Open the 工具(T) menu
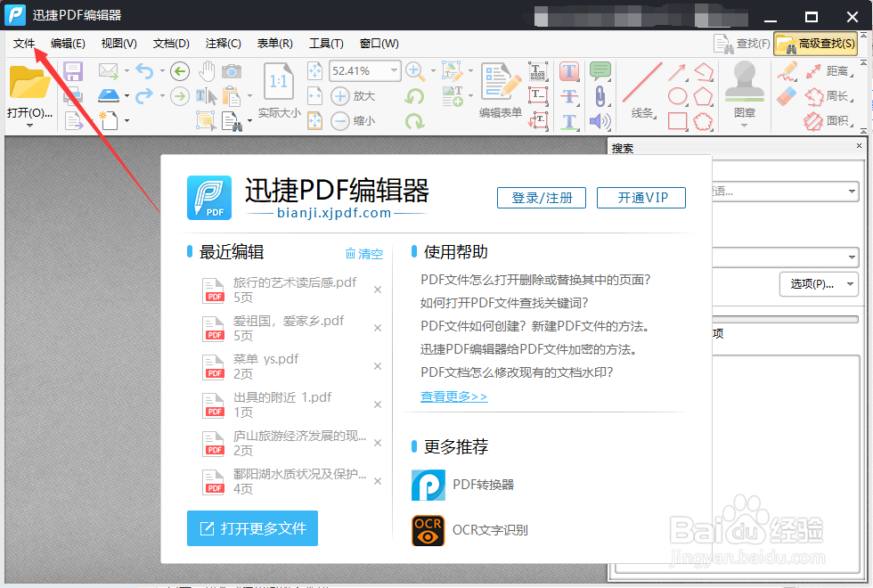873x588 pixels. (326, 44)
